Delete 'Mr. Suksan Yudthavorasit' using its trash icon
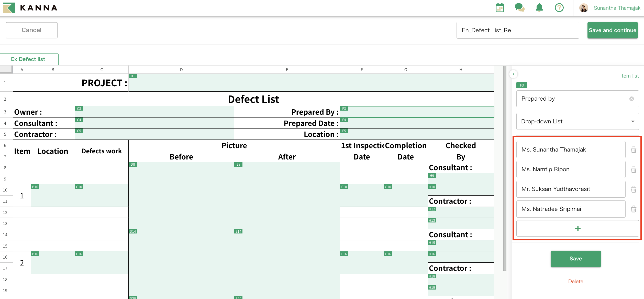 pyautogui.click(x=634, y=189)
